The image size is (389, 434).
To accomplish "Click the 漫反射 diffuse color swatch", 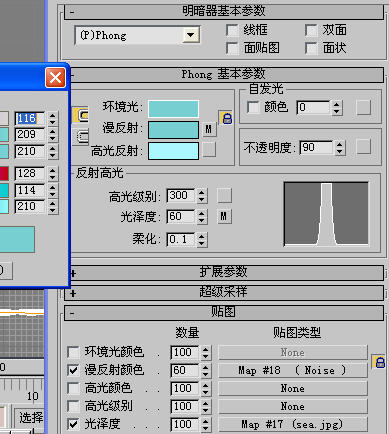I will click(x=173, y=130).
